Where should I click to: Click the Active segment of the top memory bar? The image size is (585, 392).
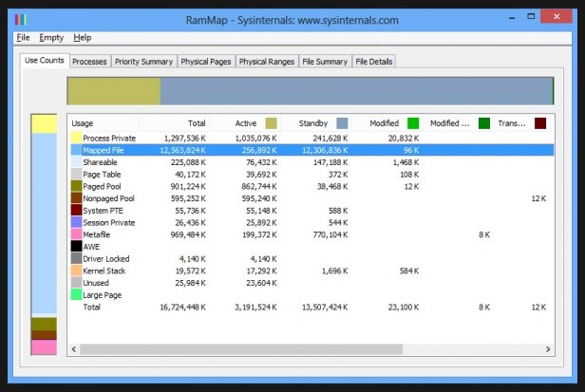tap(114, 91)
